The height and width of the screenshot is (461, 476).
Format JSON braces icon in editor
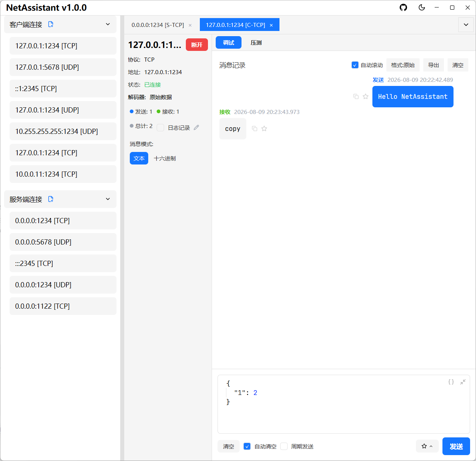[451, 382]
